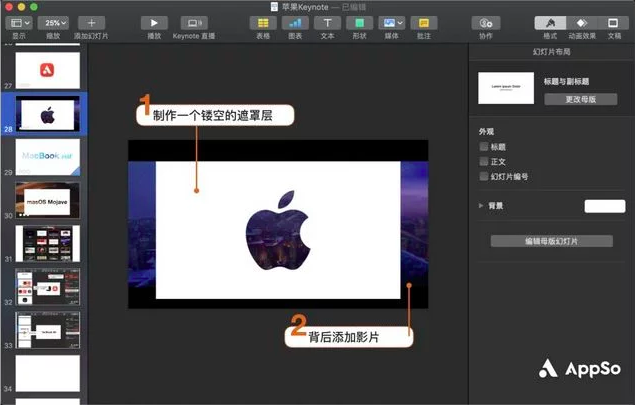Screen dimensions: 635x405
Task: Select slide 32 thumbnail
Action: click(48, 287)
